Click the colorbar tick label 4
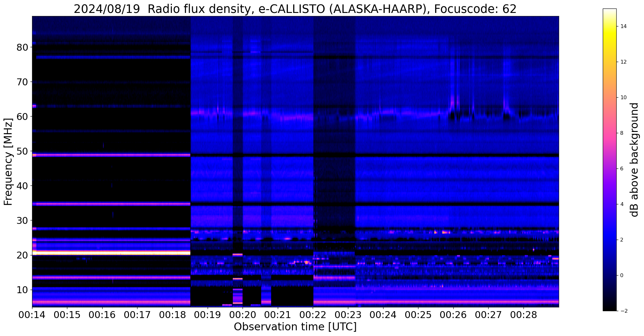Viewport: 644px width, 336px height. point(621,204)
